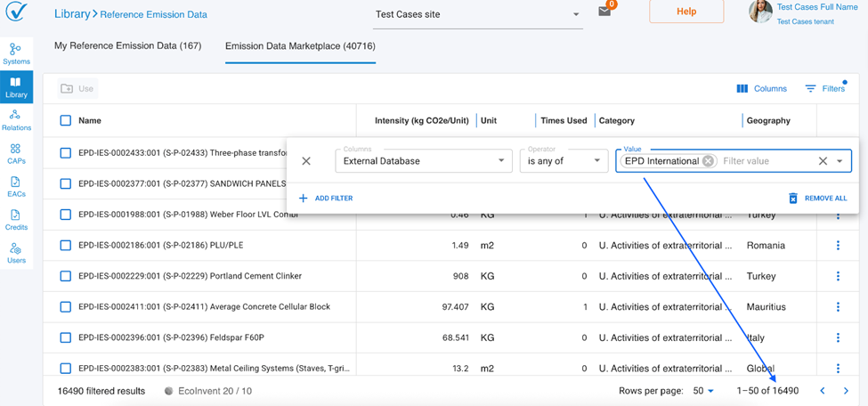Select the Emission Data Marketplace tab
The image size is (868, 406).
click(x=300, y=46)
